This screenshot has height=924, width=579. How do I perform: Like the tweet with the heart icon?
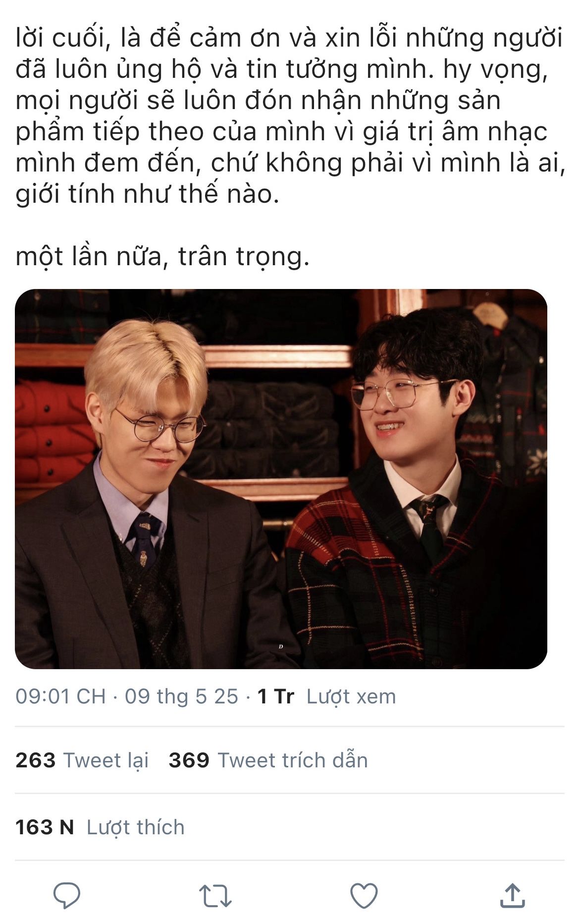click(x=364, y=896)
